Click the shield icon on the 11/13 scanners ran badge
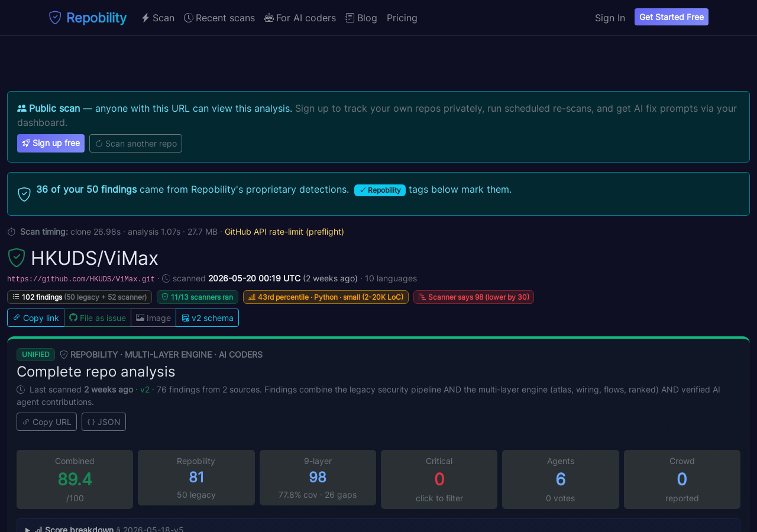The image size is (757, 532). coord(165,297)
